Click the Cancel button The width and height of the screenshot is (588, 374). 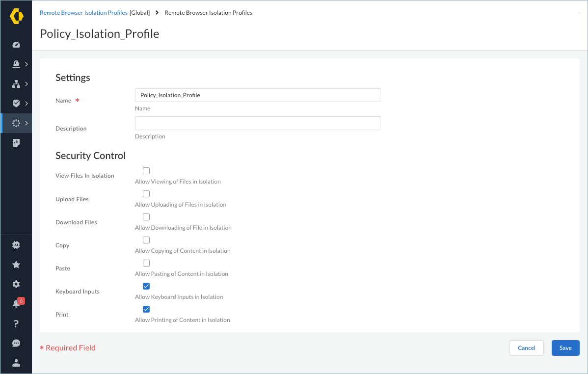(x=526, y=348)
